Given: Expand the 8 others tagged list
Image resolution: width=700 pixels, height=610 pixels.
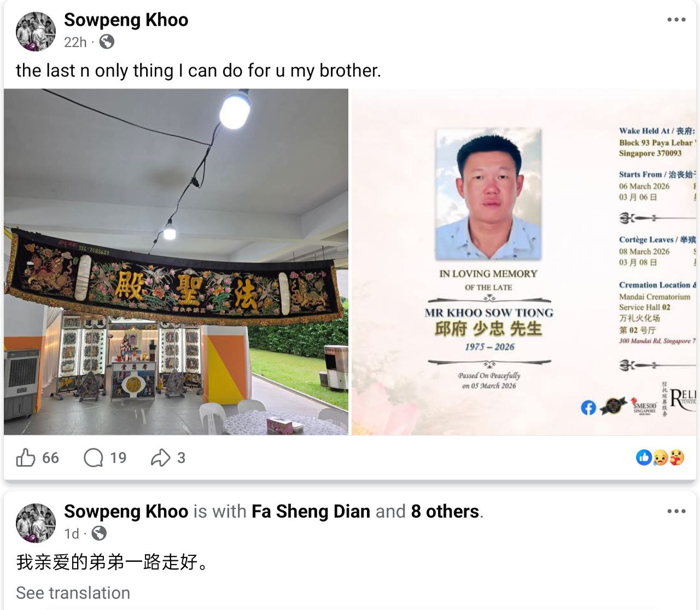Looking at the screenshot, I should 445,512.
